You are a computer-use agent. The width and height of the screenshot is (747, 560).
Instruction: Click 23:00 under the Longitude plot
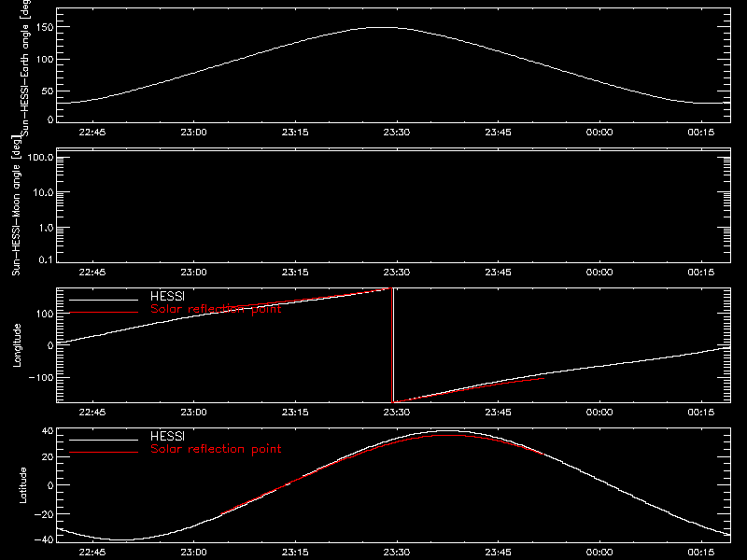tap(193, 413)
